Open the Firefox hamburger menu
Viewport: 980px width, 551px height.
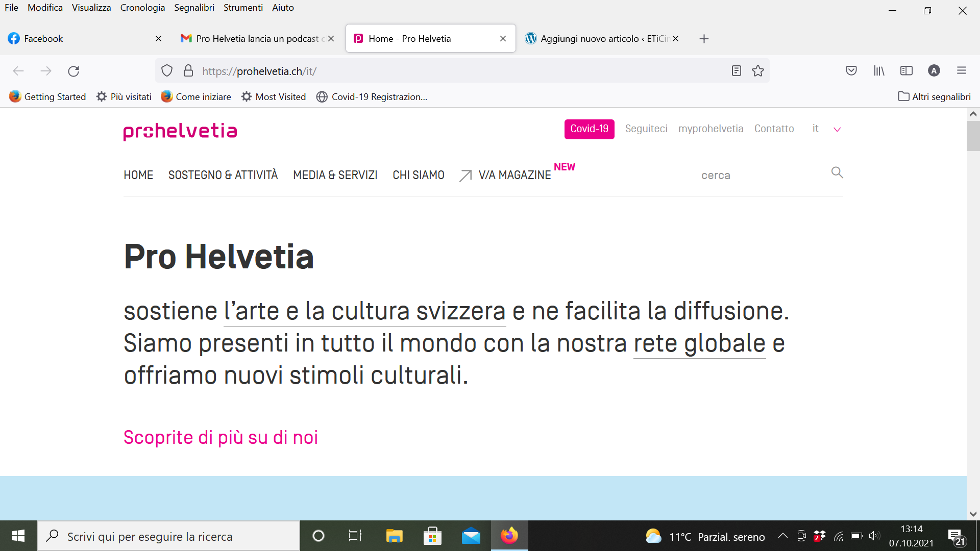click(x=962, y=71)
